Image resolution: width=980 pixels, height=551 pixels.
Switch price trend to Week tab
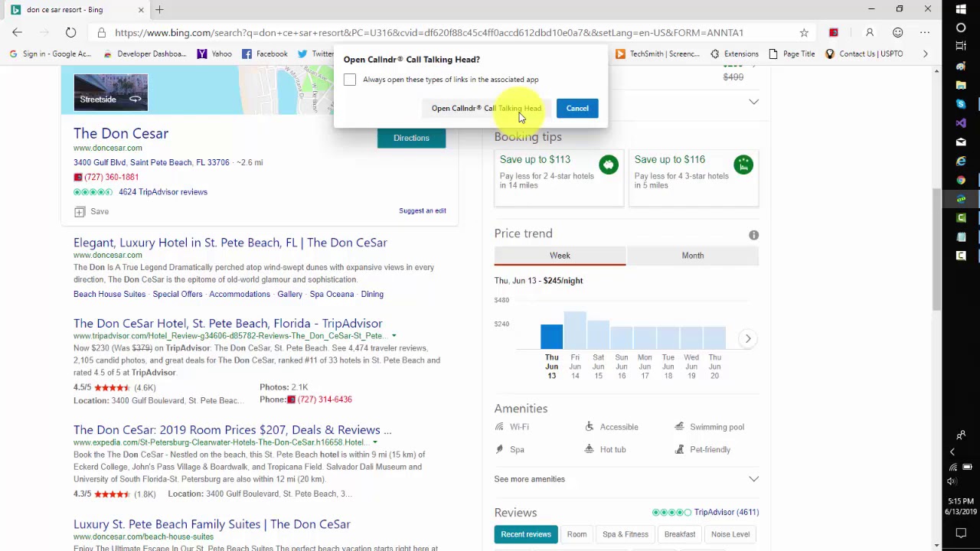pos(560,256)
